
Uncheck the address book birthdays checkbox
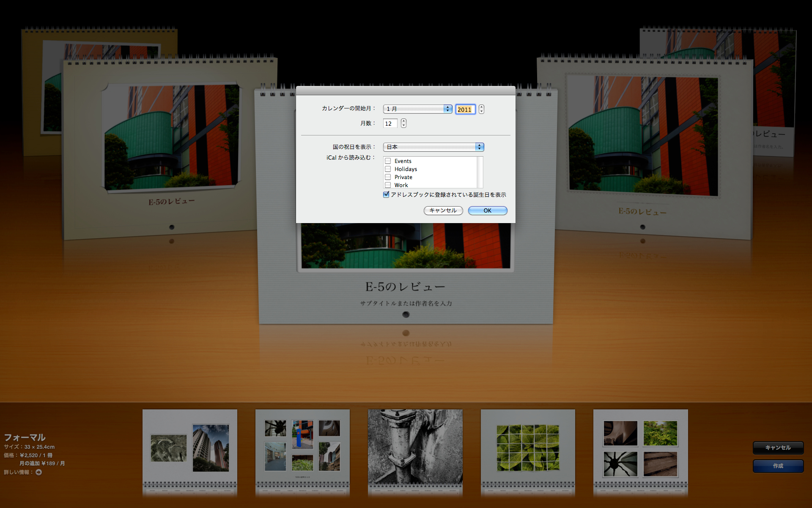pyautogui.click(x=386, y=195)
